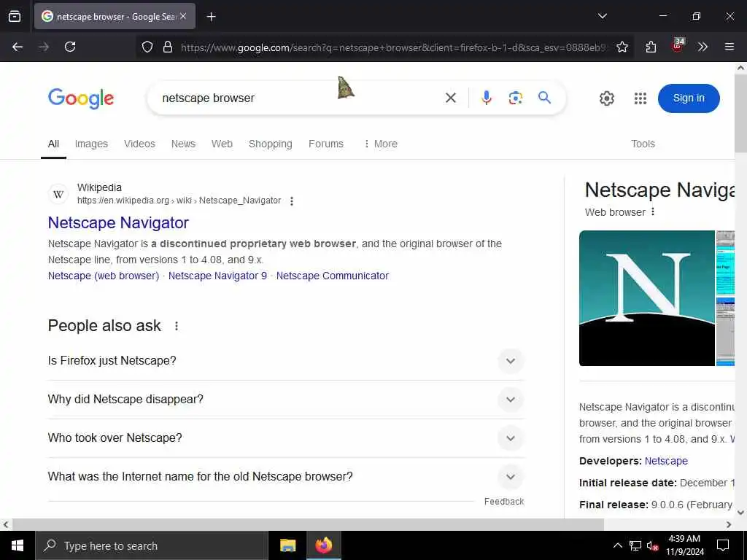Viewport: 747px width, 560px height.
Task: Switch to the Videos tab
Action: [139, 144]
